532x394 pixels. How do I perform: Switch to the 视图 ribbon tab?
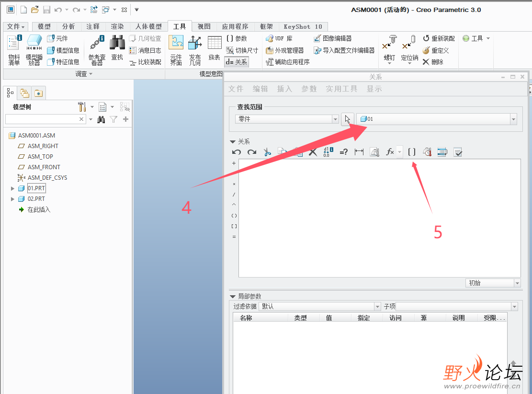pos(204,26)
